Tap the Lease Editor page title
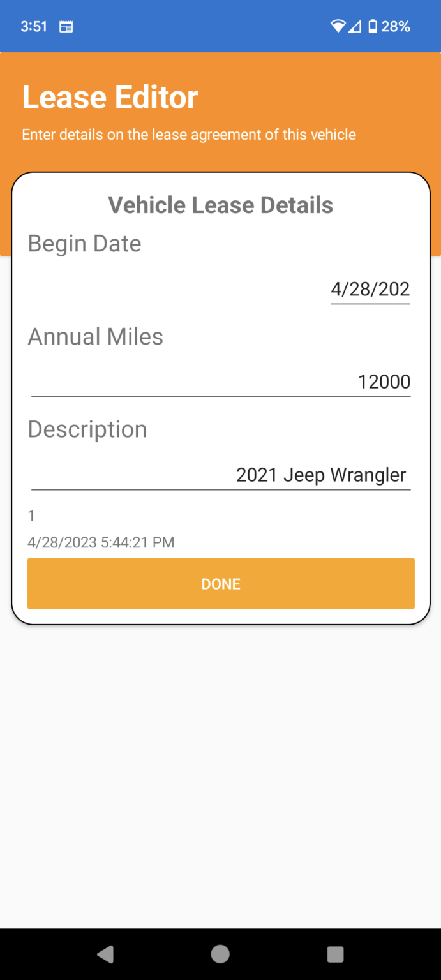This screenshot has height=980, width=441. tap(110, 98)
